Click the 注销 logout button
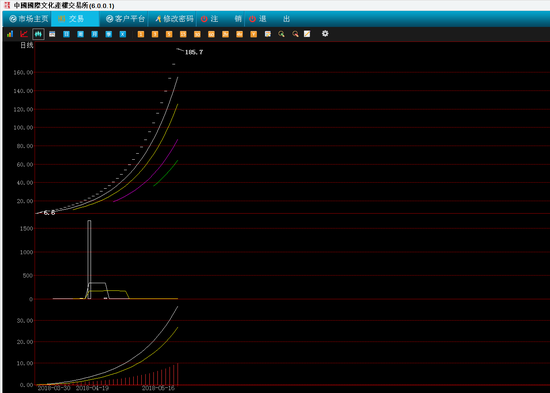550x393 pixels. click(221, 19)
